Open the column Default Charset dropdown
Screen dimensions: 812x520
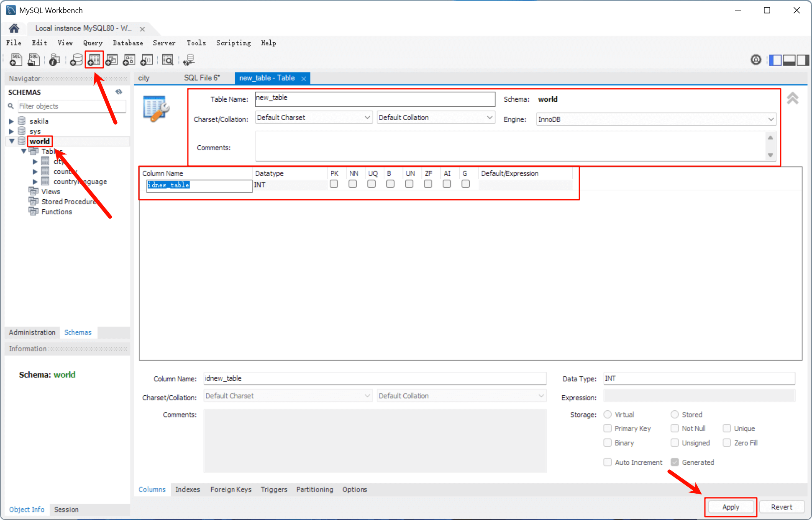point(288,396)
